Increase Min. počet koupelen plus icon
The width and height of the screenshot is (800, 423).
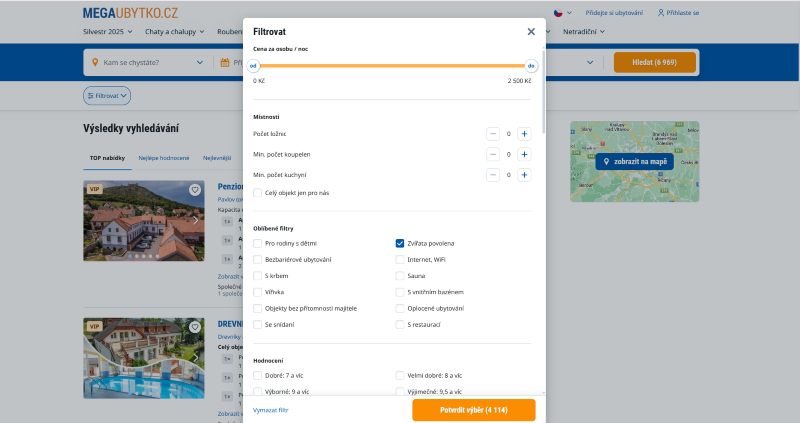tap(524, 154)
